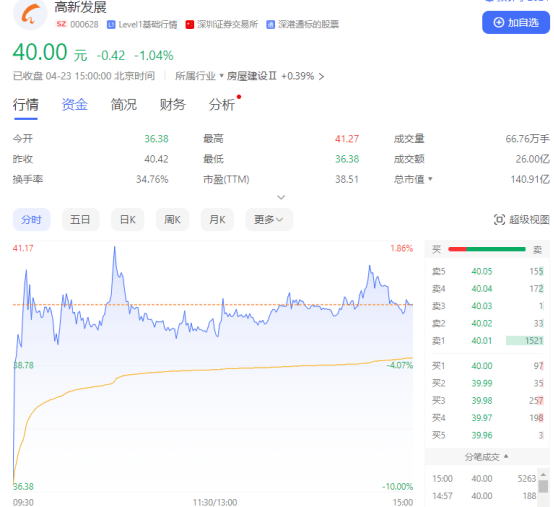This screenshot has width=554, height=507.
Task: Open the 所属行业 dropdown arrow
Action: tap(222, 76)
